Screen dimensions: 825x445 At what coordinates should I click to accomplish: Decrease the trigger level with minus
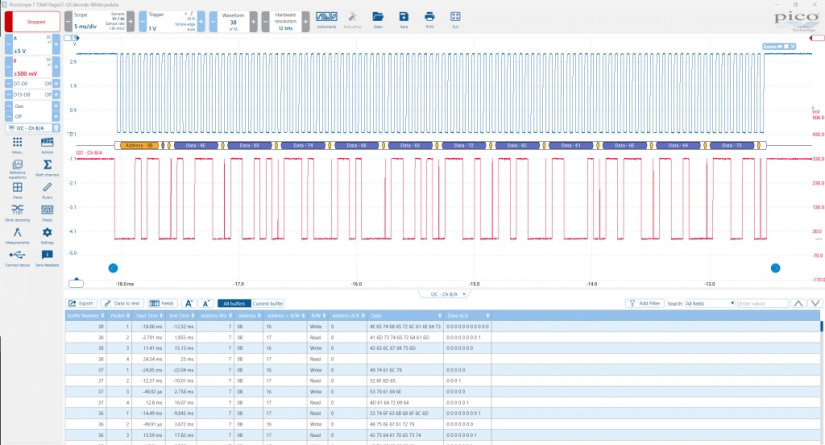[143, 22]
